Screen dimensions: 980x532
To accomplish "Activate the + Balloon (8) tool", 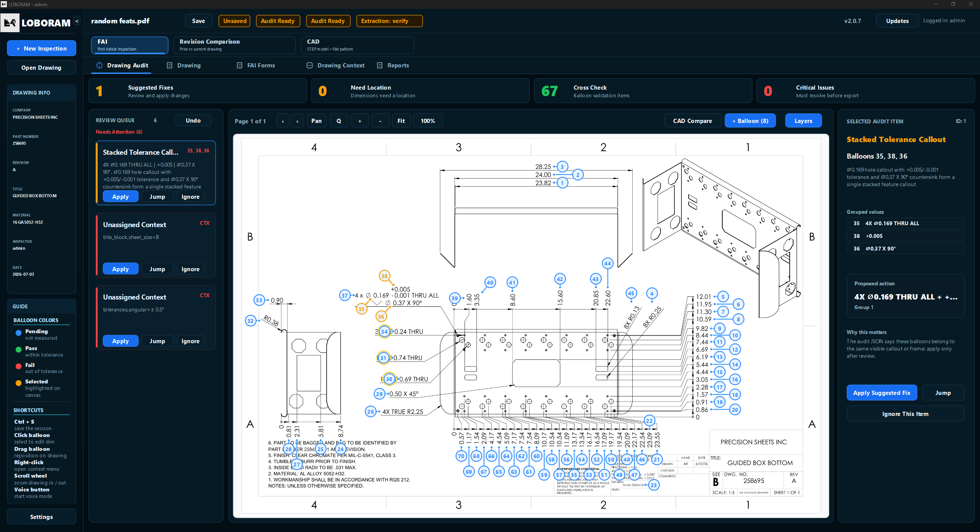I will pos(750,121).
